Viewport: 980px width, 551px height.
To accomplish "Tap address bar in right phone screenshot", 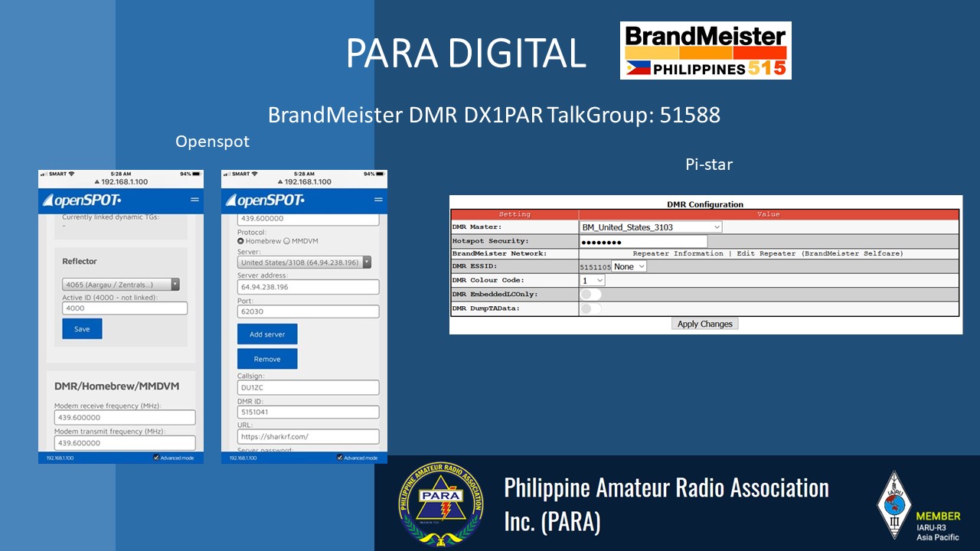I will [305, 182].
